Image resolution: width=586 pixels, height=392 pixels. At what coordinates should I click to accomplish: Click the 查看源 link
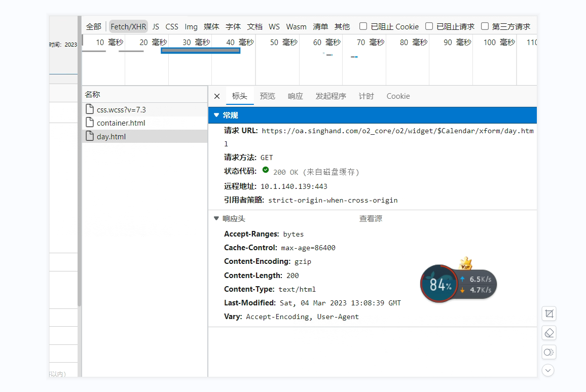[x=371, y=219]
